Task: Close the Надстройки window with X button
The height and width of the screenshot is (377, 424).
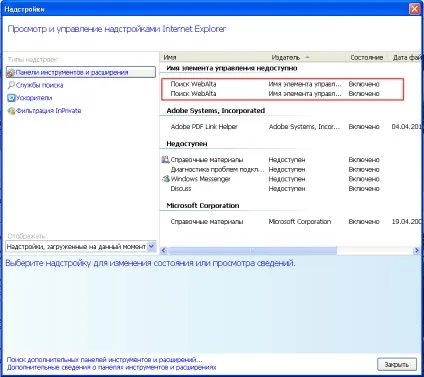Action: click(414, 9)
